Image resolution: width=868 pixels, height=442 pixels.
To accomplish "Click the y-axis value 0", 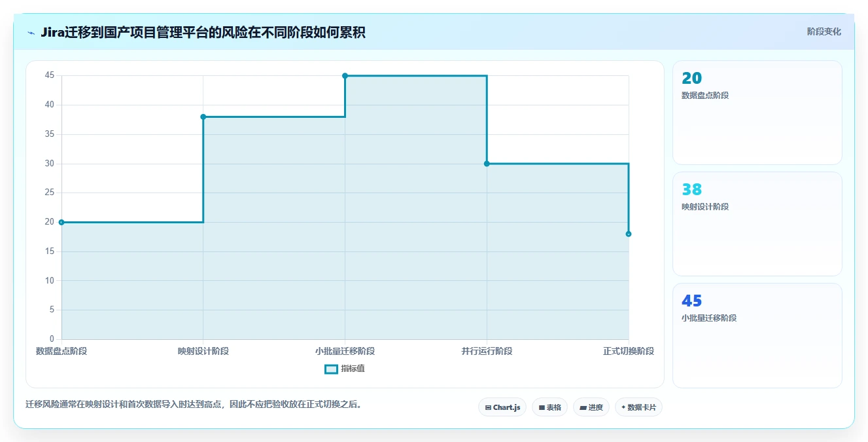I will click(52, 339).
